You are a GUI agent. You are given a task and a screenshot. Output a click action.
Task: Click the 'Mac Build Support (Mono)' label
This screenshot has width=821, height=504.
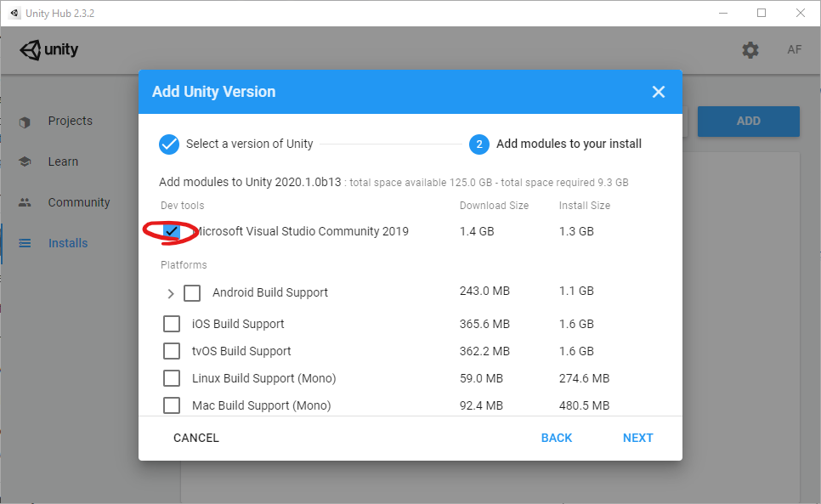coord(261,405)
